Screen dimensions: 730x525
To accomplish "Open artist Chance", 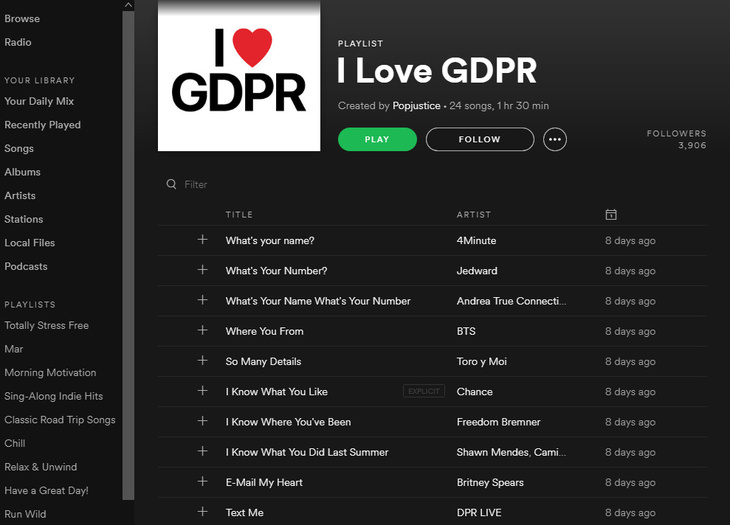I will (x=474, y=392).
